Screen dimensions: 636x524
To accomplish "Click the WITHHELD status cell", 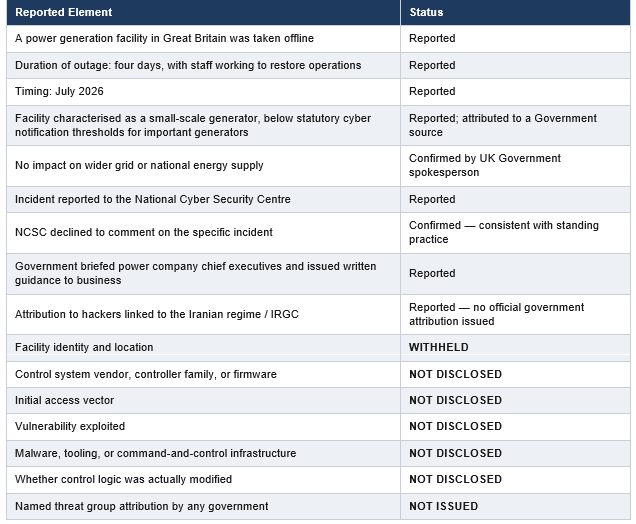I will (x=516, y=348).
